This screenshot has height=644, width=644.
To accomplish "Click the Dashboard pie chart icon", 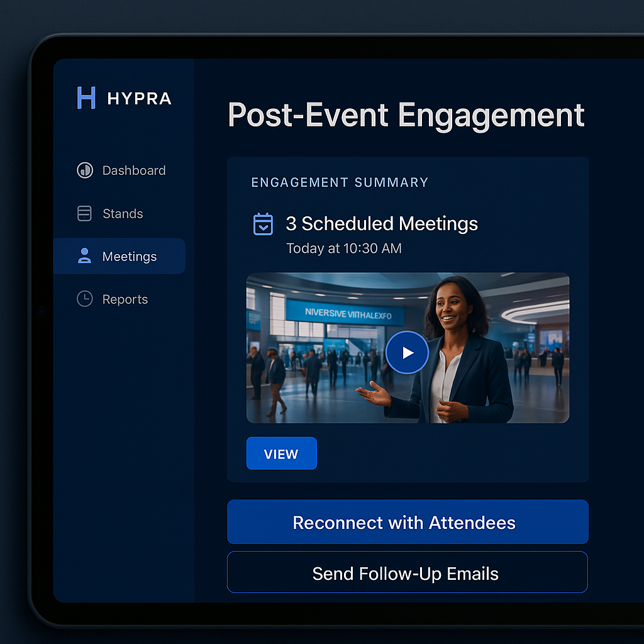I will click(85, 170).
